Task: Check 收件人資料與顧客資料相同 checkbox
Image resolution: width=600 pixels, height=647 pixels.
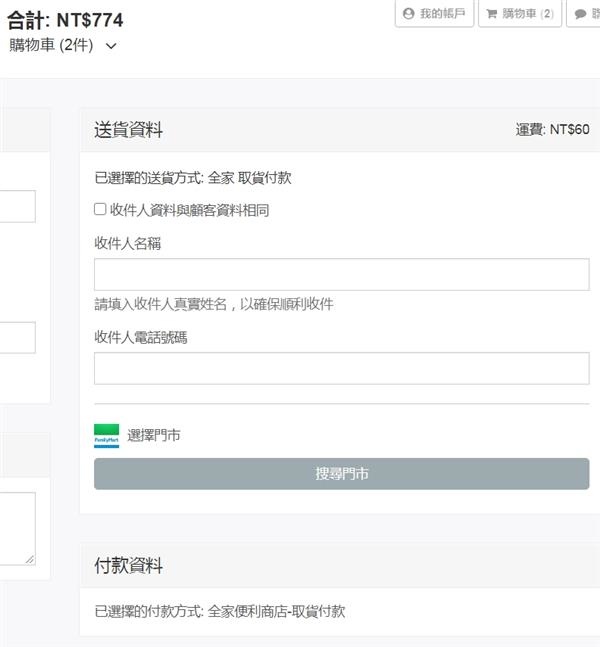Action: 100,209
